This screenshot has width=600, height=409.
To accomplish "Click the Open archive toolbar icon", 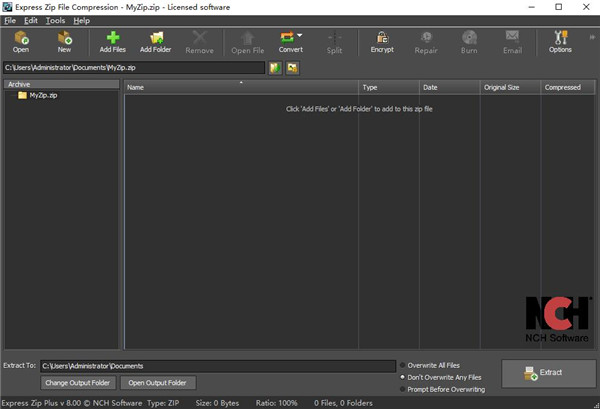I will [x=21, y=41].
